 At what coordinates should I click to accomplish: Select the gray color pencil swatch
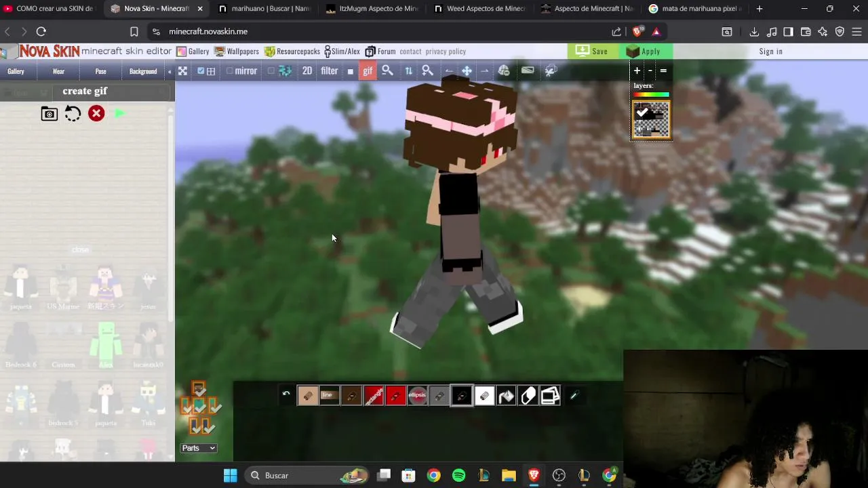pyautogui.click(x=439, y=395)
